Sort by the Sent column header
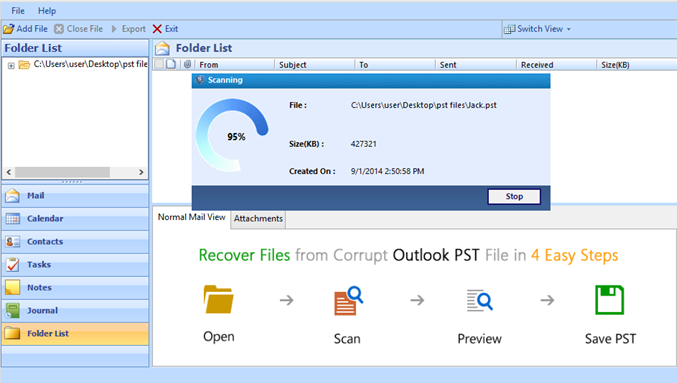 click(475, 65)
